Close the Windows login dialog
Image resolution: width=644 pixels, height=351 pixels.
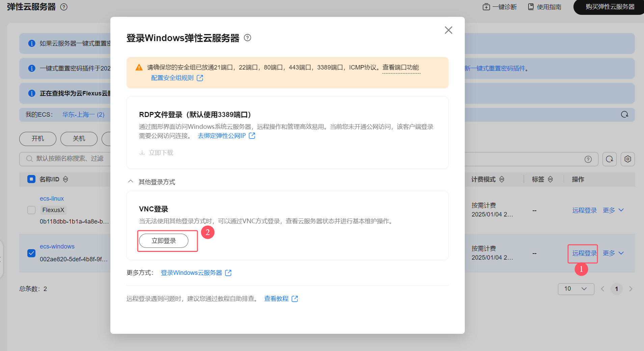click(448, 30)
